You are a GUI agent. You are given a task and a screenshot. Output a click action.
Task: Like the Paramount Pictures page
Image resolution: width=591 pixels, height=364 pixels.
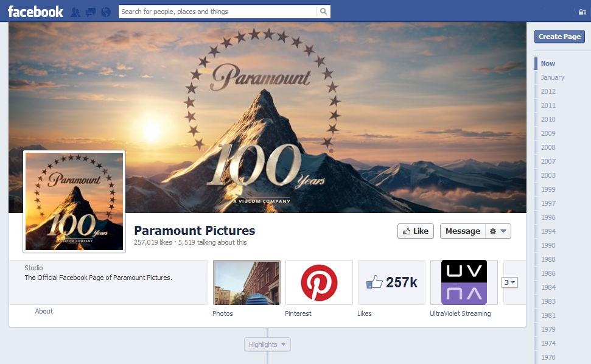click(x=416, y=231)
